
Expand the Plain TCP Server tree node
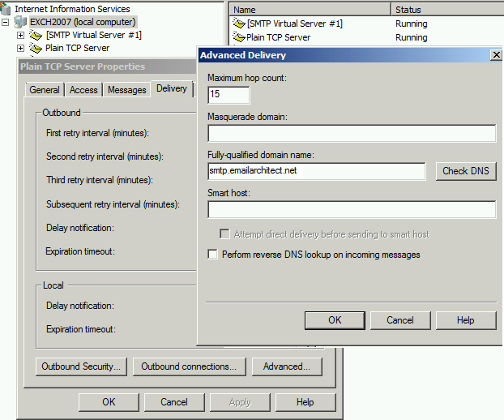[20, 48]
